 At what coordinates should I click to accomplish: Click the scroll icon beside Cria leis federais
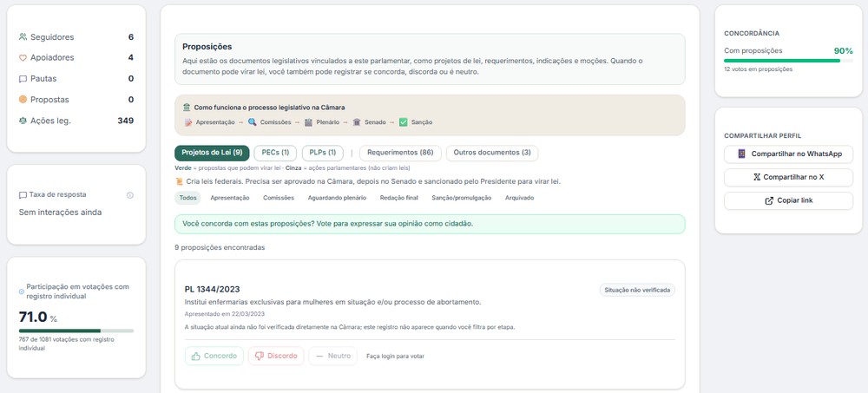point(179,181)
